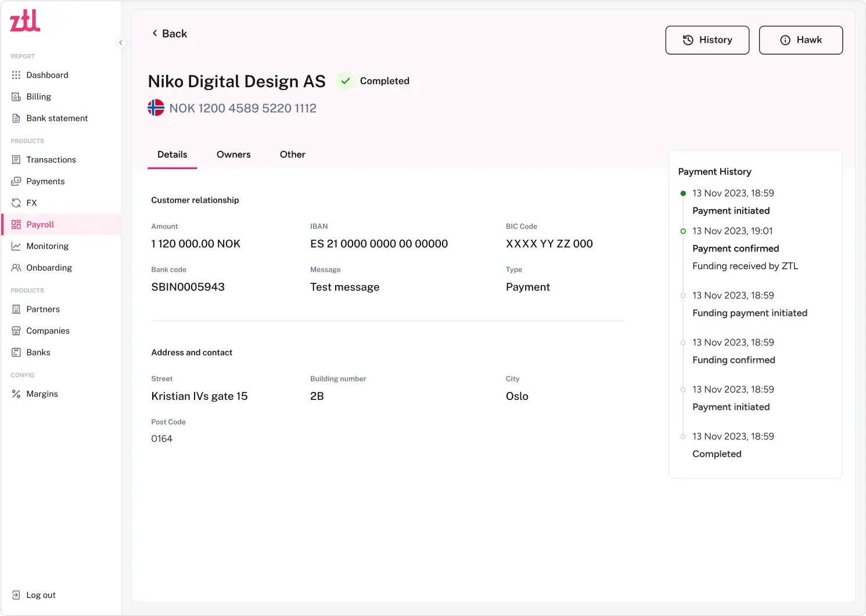
Task: Switch to the Other tab
Action: [x=292, y=154]
